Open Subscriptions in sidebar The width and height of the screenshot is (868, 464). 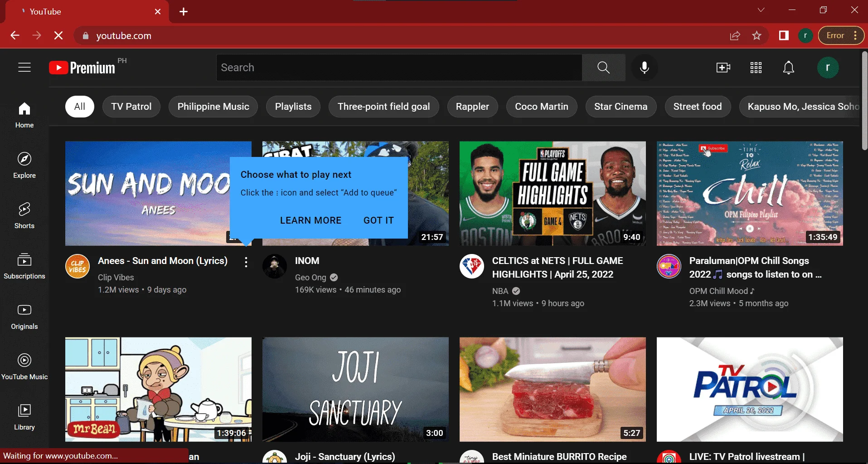tap(24, 266)
